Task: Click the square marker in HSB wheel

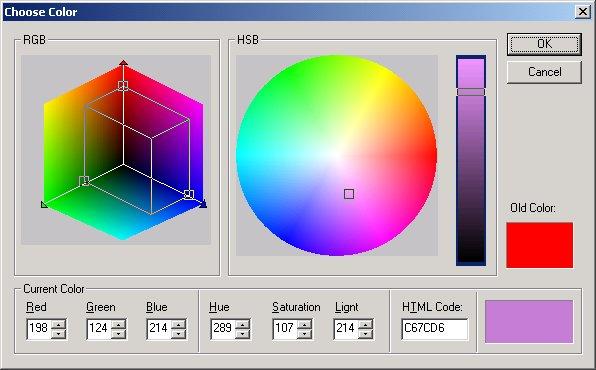Action: 349,194
